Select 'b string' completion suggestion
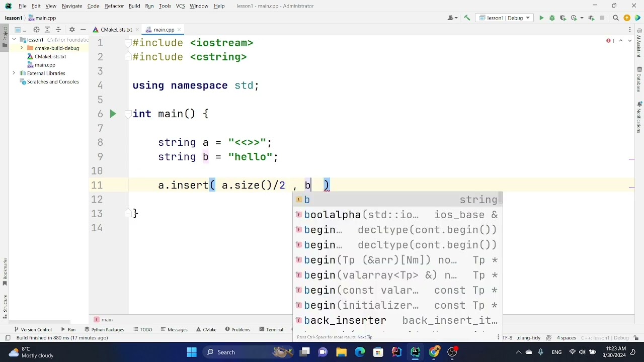This screenshot has height=362, width=644. pos(397,200)
